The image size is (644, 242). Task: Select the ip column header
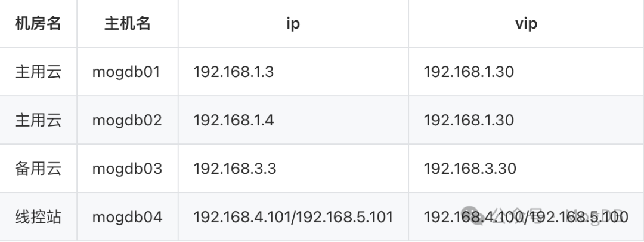[293, 23]
